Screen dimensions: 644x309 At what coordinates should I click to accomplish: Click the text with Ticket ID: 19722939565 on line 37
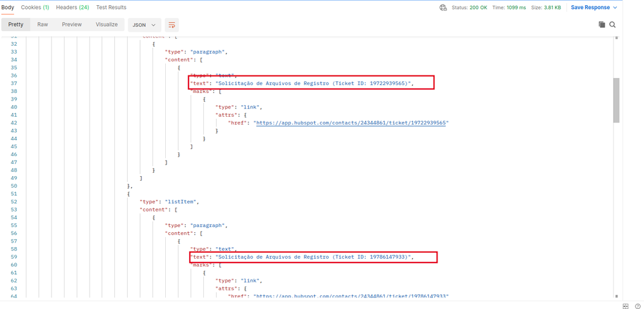pyautogui.click(x=314, y=83)
